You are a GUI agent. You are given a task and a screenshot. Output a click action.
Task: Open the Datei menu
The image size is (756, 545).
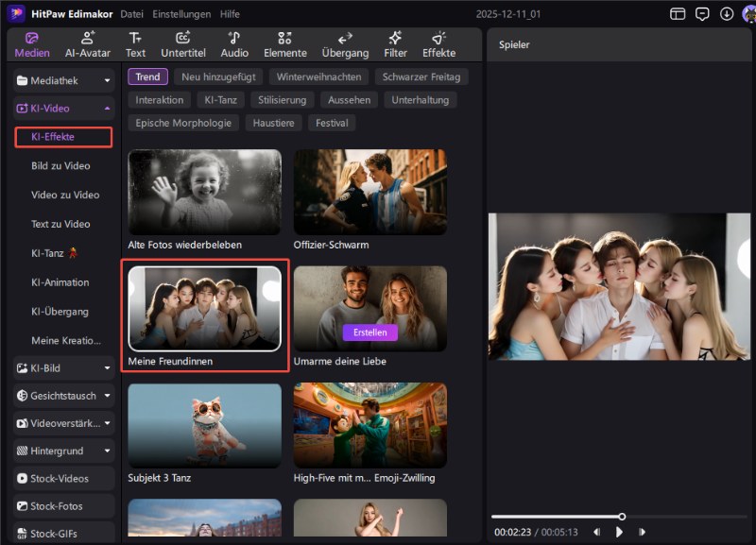pyautogui.click(x=132, y=14)
